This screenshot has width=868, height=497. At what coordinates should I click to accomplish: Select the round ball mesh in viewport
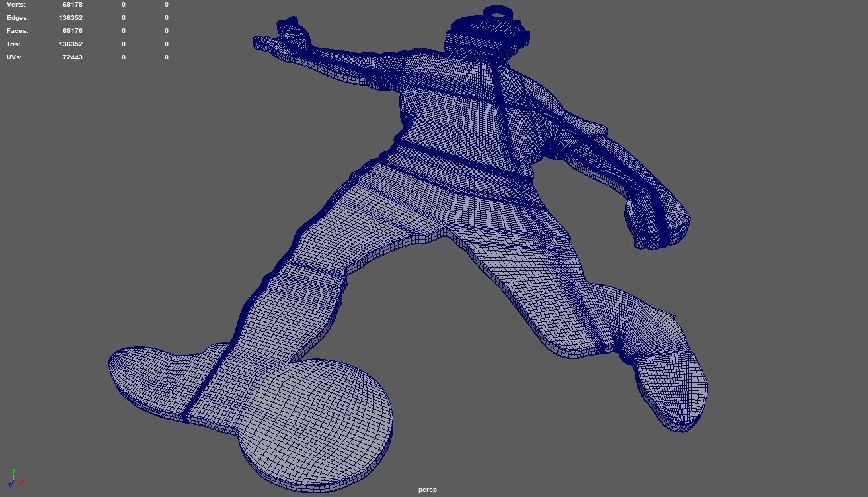pyautogui.click(x=316, y=426)
